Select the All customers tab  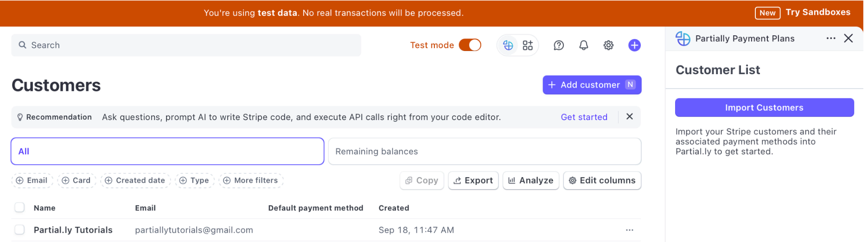click(167, 152)
